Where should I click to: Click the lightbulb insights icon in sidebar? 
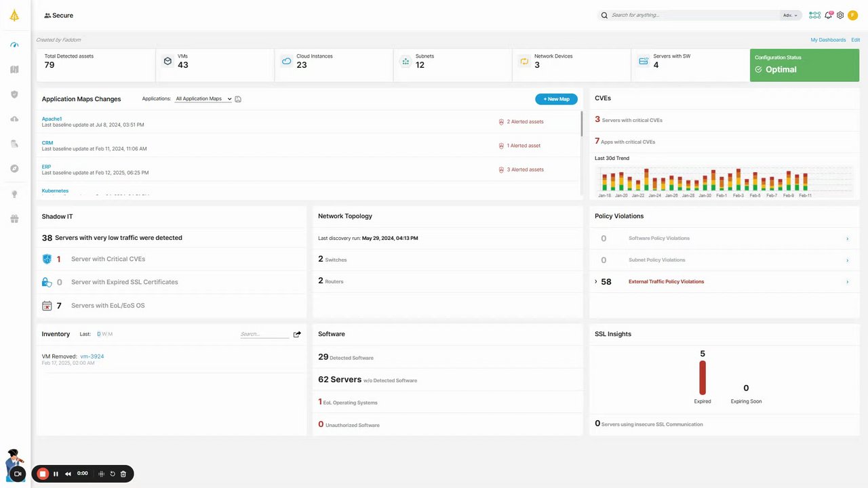(x=14, y=194)
